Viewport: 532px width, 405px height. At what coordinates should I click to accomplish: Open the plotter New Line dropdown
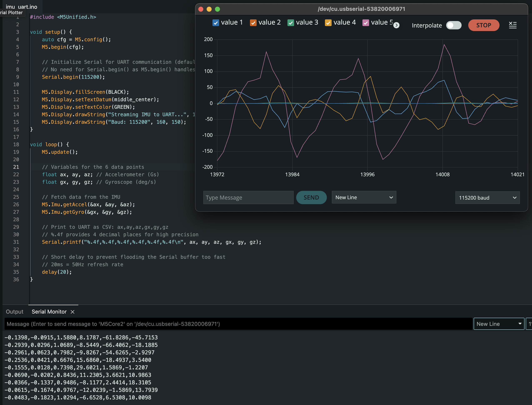[363, 197]
